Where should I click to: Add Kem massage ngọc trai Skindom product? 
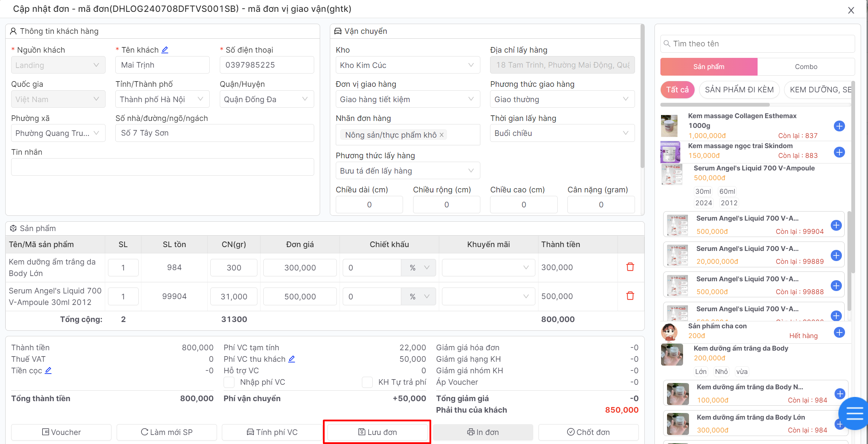pos(839,152)
